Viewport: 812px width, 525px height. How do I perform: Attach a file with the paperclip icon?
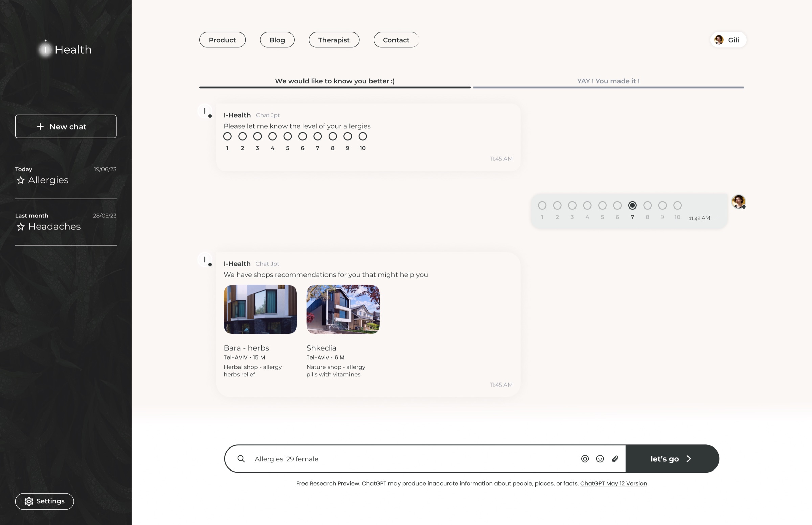point(615,459)
